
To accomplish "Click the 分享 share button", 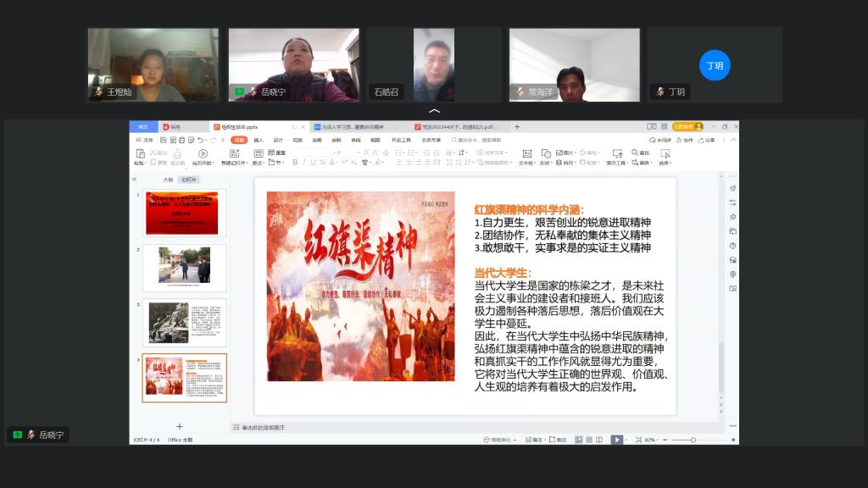I will 707,140.
